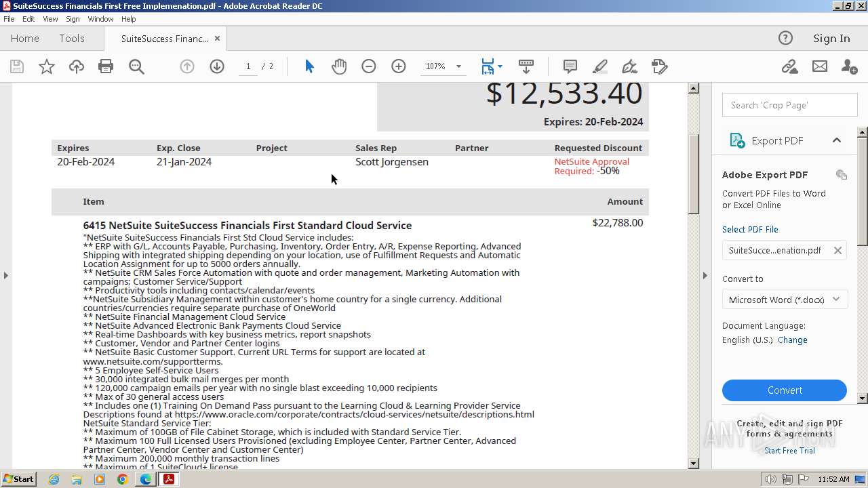Open the Sign menu
The image size is (868, 488).
point(73,19)
